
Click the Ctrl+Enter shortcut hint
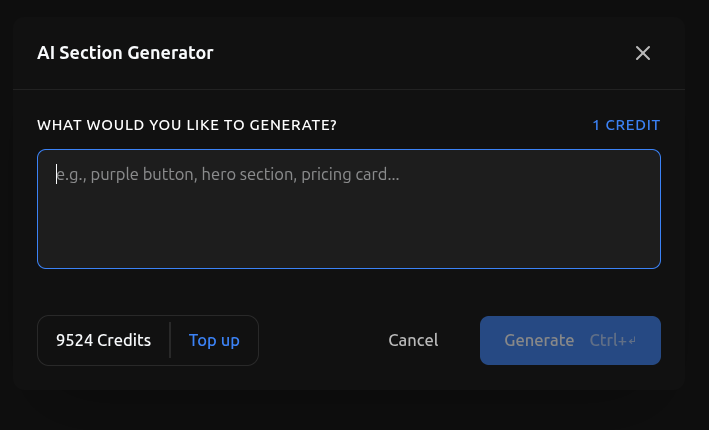click(x=612, y=341)
